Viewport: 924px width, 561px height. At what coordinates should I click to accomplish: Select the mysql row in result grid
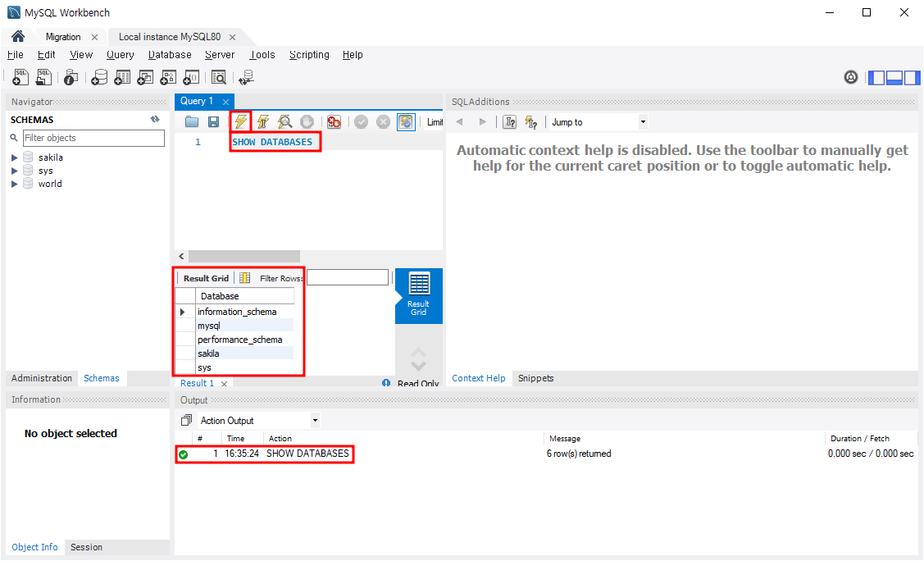tap(244, 326)
